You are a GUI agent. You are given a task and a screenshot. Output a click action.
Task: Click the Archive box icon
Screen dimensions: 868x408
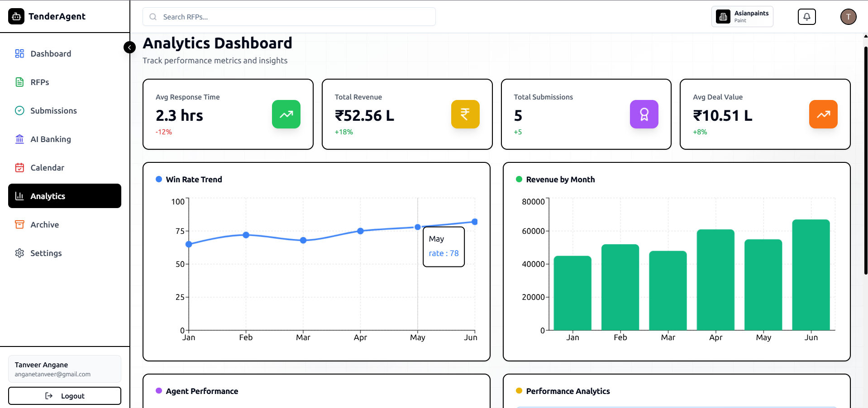pyautogui.click(x=19, y=225)
